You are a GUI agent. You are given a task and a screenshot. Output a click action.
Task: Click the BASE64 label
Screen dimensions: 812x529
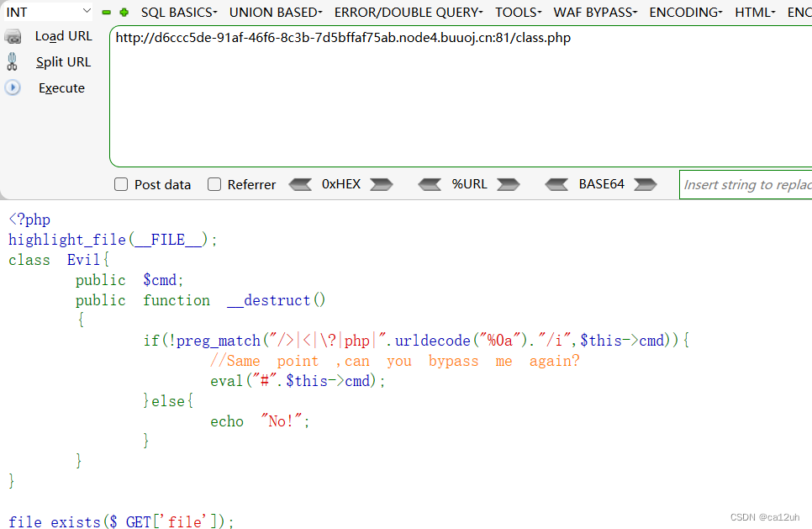coord(601,184)
